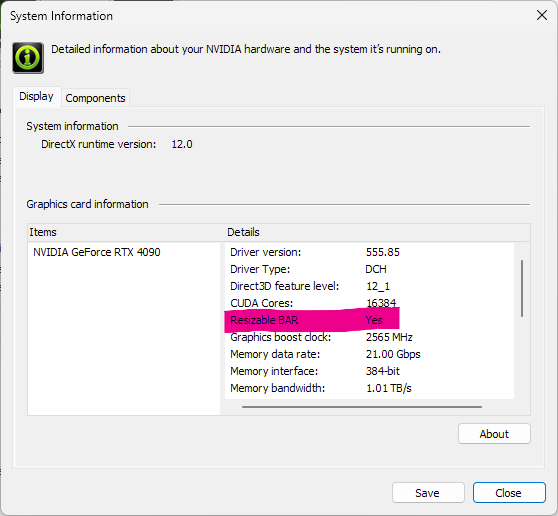The width and height of the screenshot is (558, 516).
Task: Select the Graphics boost clock row
Action: tap(369, 337)
